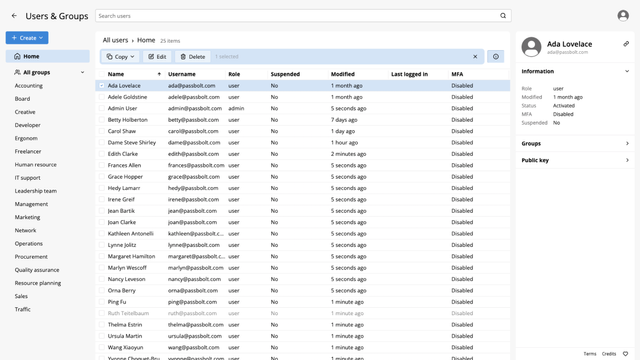Open the profile avatar menu
This screenshot has width=640, height=360.
pyautogui.click(x=623, y=16)
